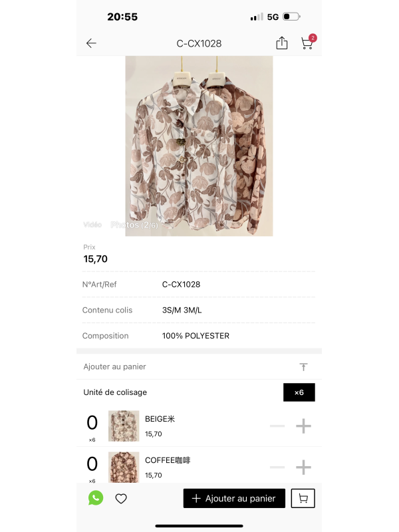
Task: Open cart icon button beside Ajouter au panier
Action: click(303, 498)
